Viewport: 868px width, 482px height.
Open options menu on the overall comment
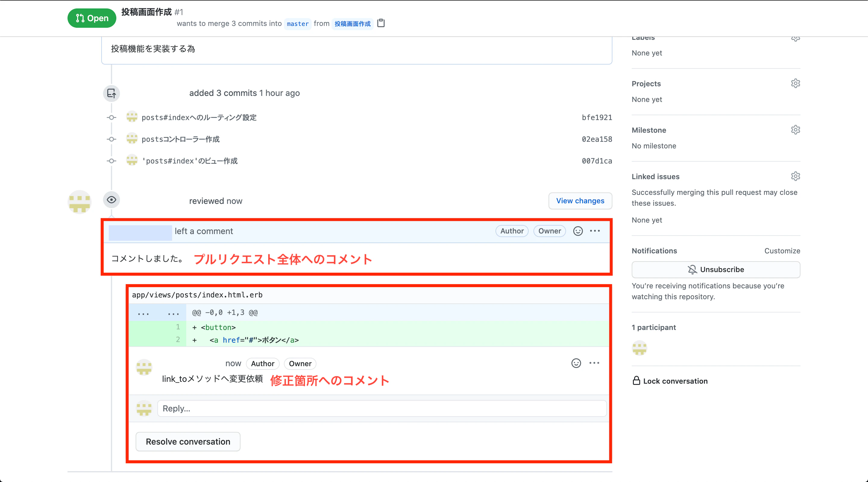point(595,231)
